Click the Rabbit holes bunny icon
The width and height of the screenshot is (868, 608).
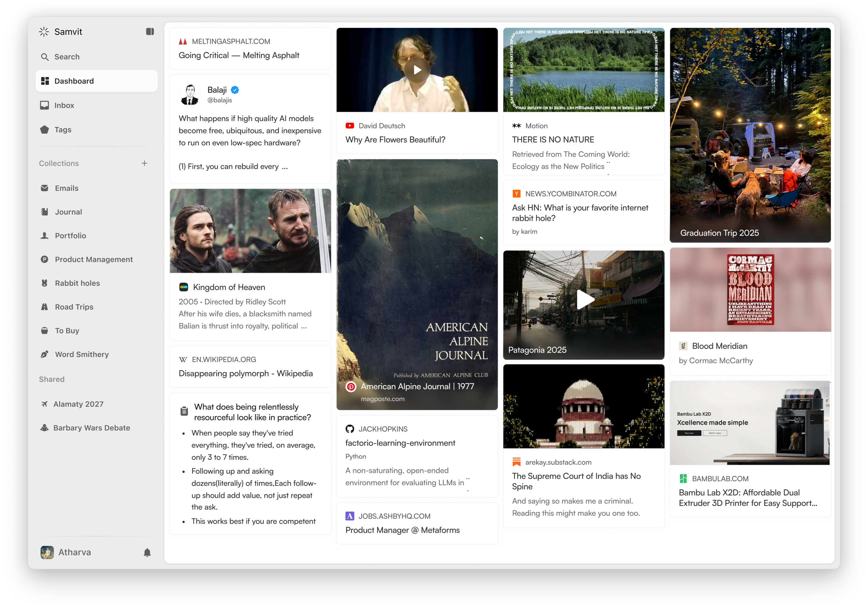(45, 284)
